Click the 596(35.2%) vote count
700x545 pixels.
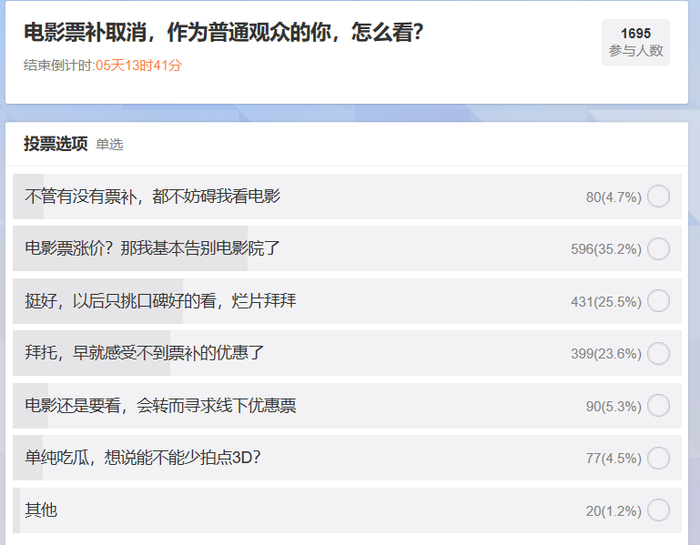(x=605, y=249)
